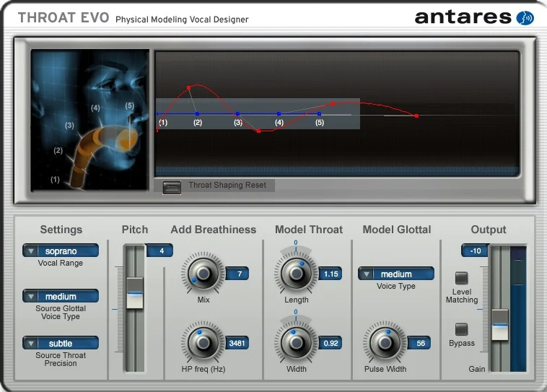Click the Pitch slider handle

[135, 293]
